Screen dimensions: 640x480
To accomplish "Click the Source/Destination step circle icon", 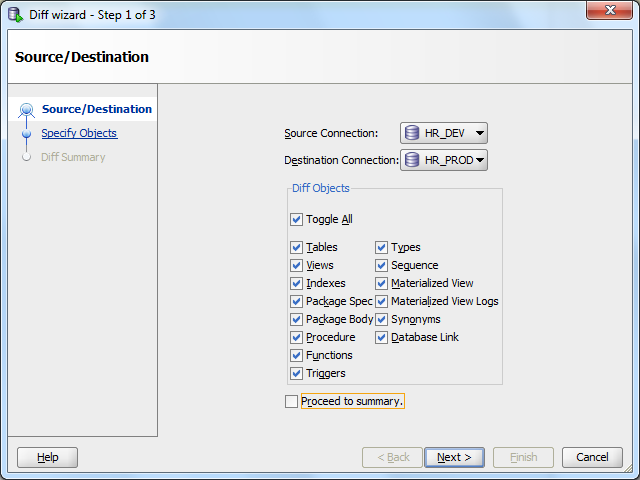I will pyautogui.click(x=27, y=109).
